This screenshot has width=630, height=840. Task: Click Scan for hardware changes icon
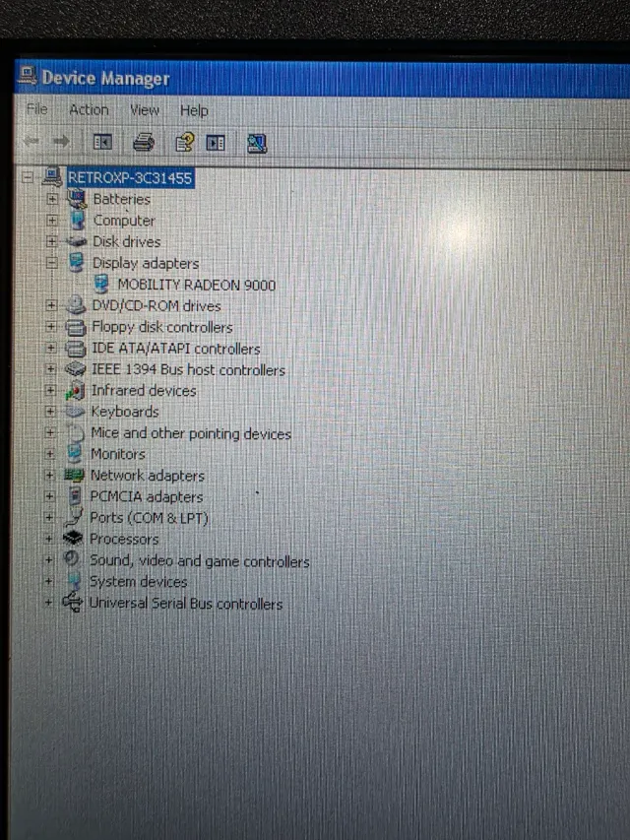pyautogui.click(x=257, y=144)
